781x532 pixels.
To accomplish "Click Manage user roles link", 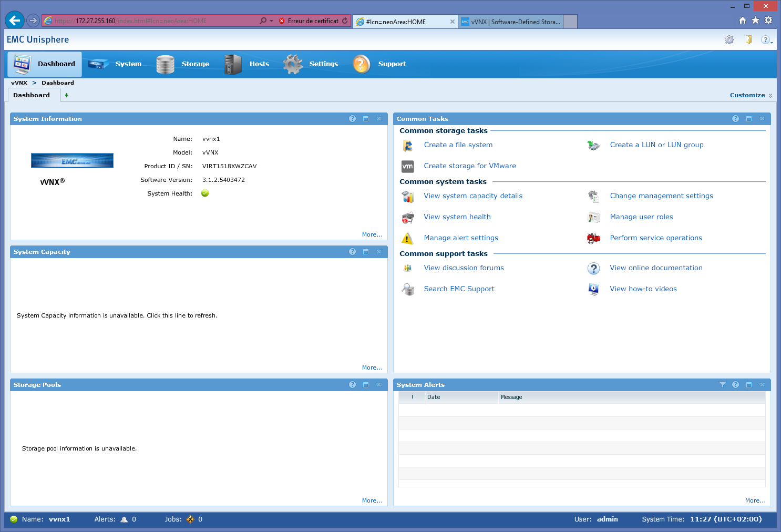I will click(641, 217).
